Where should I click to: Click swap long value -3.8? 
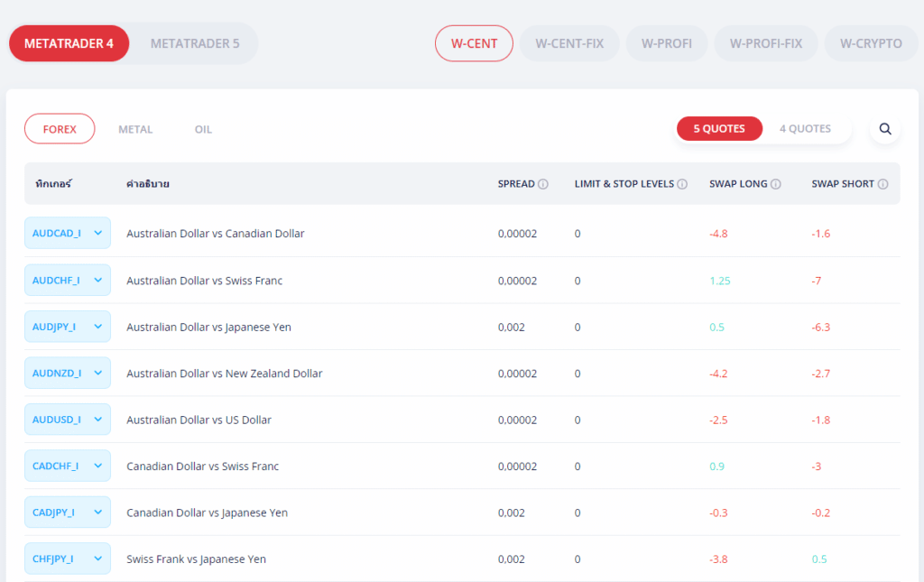[718, 559]
